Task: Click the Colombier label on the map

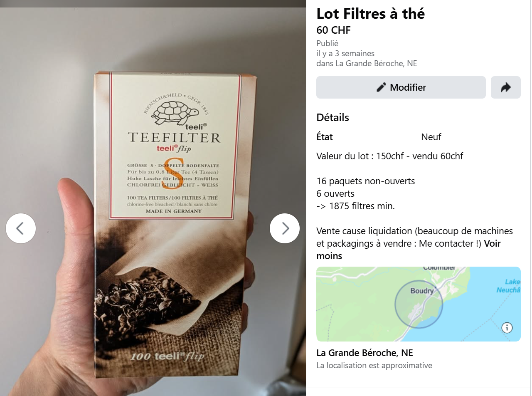Action: (x=439, y=268)
